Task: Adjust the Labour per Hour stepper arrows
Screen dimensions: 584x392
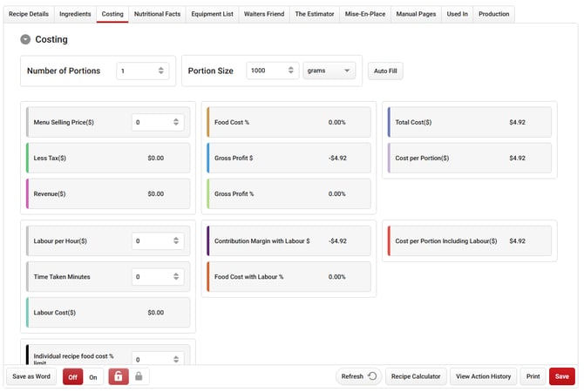Action: pyautogui.click(x=177, y=240)
